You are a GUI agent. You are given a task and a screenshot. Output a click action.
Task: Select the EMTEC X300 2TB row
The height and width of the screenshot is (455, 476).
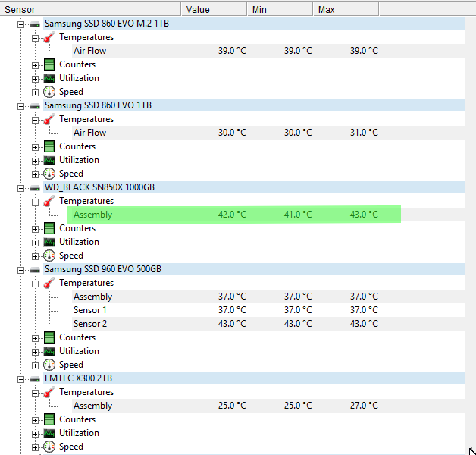(254, 378)
